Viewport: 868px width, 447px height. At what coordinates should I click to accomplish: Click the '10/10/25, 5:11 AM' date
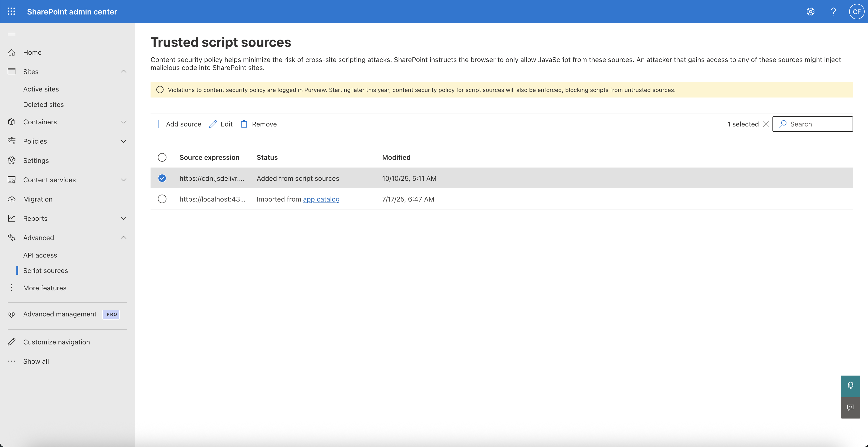pos(409,178)
